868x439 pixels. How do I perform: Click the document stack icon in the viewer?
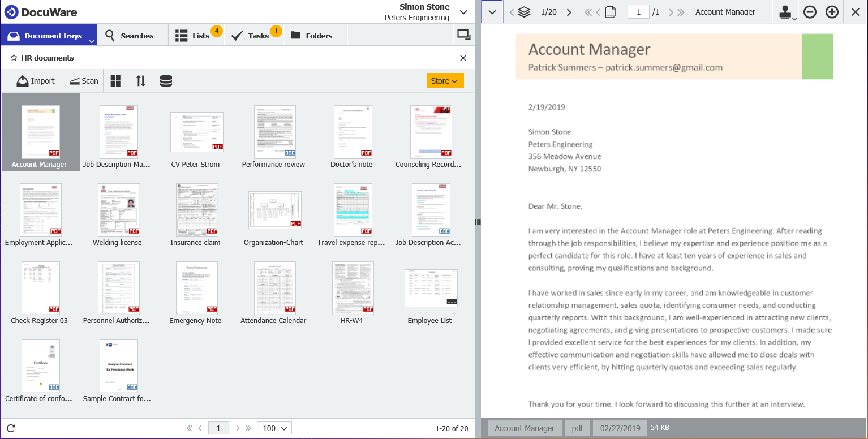(522, 11)
